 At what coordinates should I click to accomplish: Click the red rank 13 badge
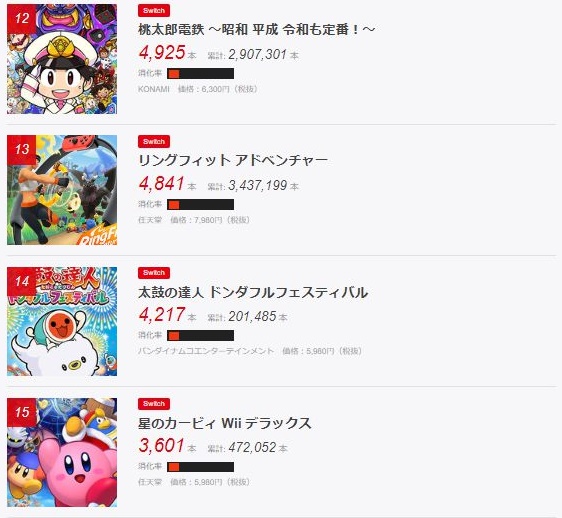22,149
